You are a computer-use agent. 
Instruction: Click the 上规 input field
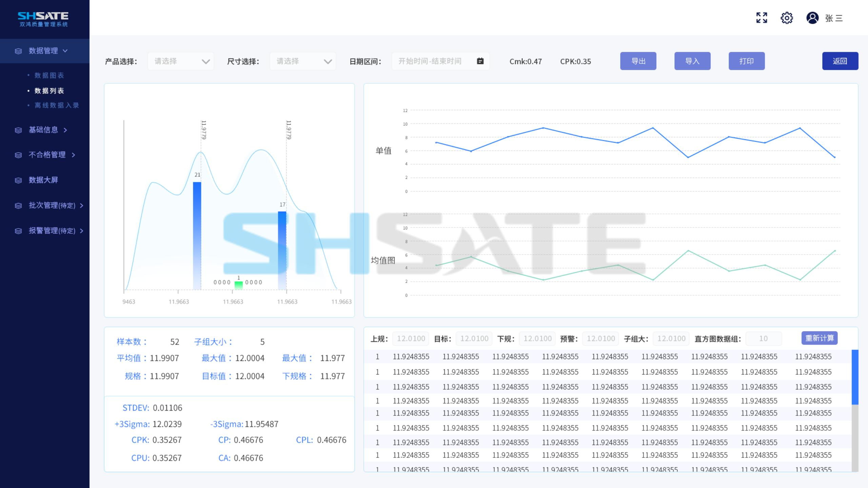click(411, 339)
